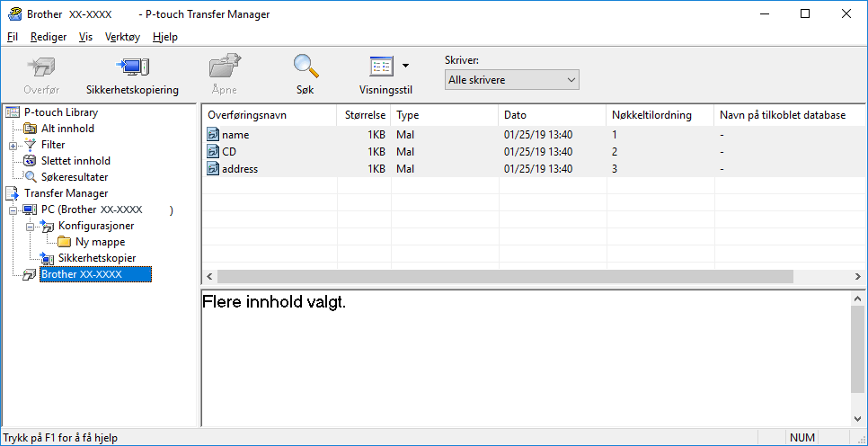Open the Visningsstil dropdown arrow
This screenshot has width=868, height=446.
[x=406, y=66]
